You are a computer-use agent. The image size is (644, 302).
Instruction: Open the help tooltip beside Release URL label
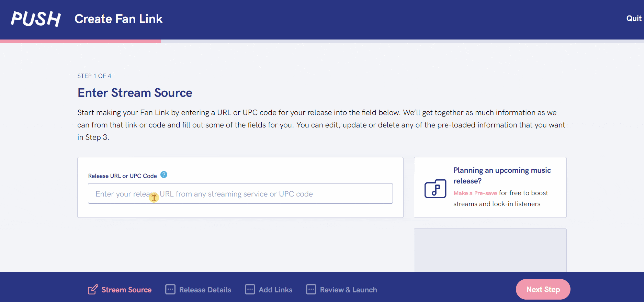click(x=164, y=175)
